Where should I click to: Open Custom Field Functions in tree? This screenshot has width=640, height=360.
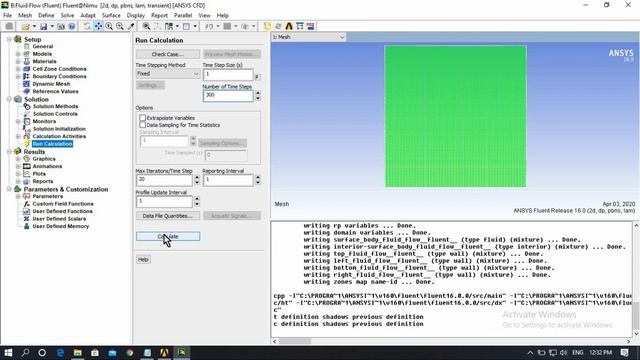(63, 204)
